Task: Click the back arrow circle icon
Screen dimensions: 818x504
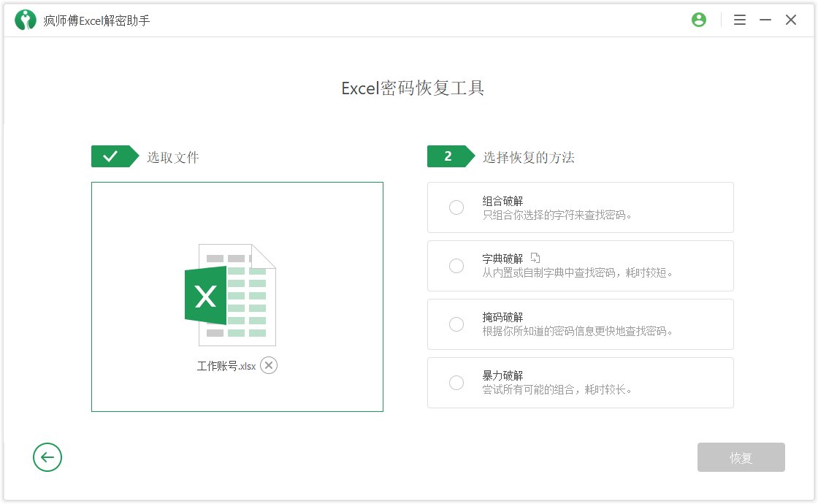Action: (x=47, y=457)
